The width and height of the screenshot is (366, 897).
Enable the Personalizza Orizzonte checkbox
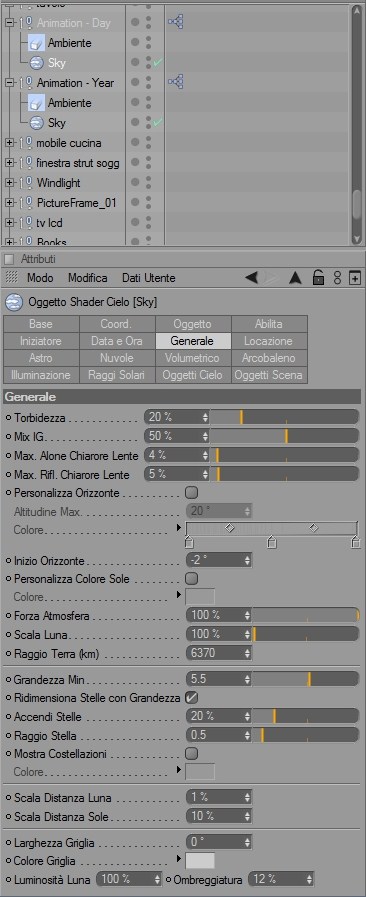(192, 493)
